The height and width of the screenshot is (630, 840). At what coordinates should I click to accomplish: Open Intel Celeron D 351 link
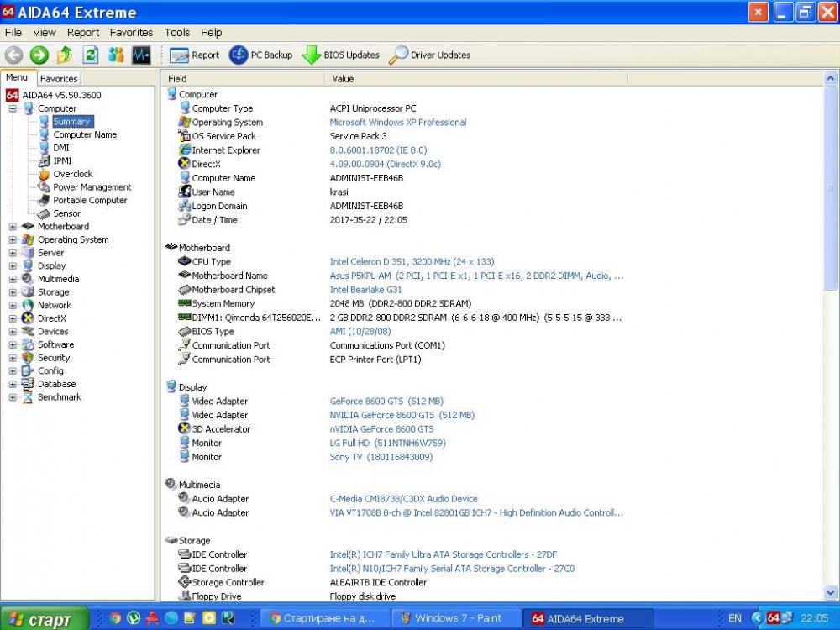coord(412,262)
